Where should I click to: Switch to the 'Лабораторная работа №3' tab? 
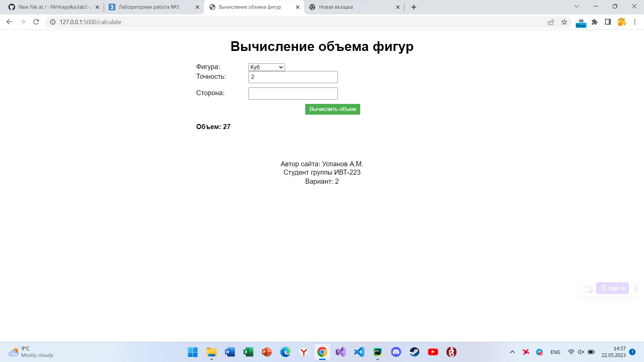(149, 7)
